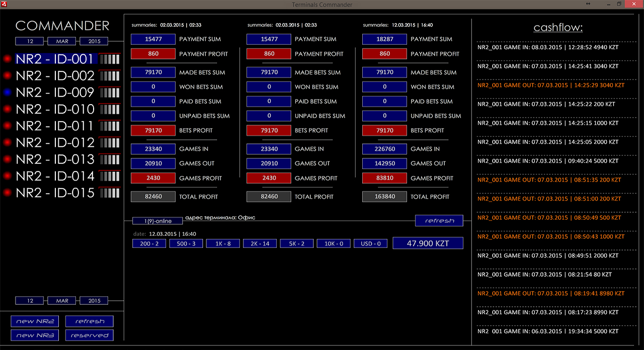Viewport: 644px width, 350px height.
Task: Select terminal NR2 - ID-009
Action: 55,93
